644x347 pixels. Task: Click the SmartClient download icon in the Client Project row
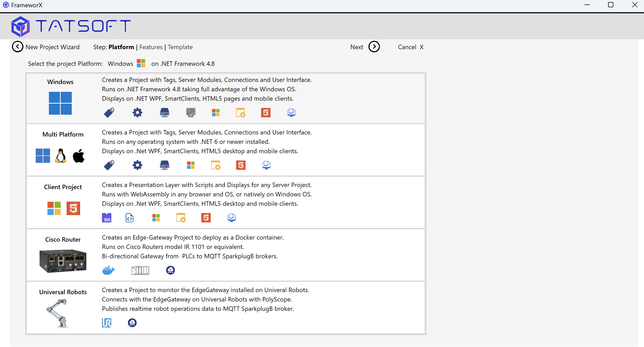181,218
